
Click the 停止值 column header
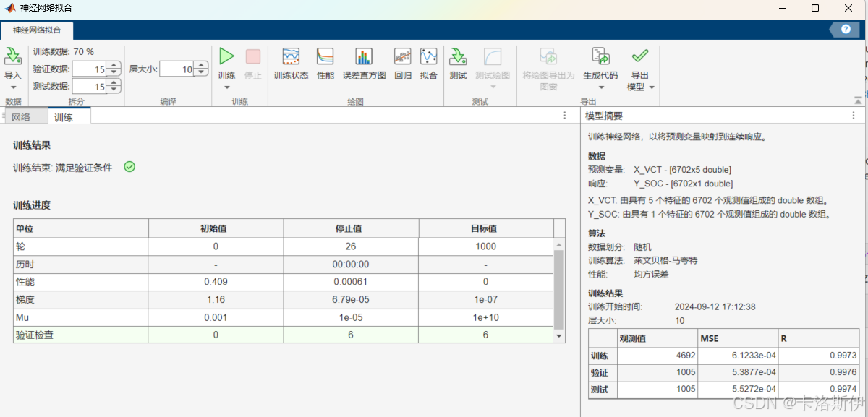tap(351, 228)
